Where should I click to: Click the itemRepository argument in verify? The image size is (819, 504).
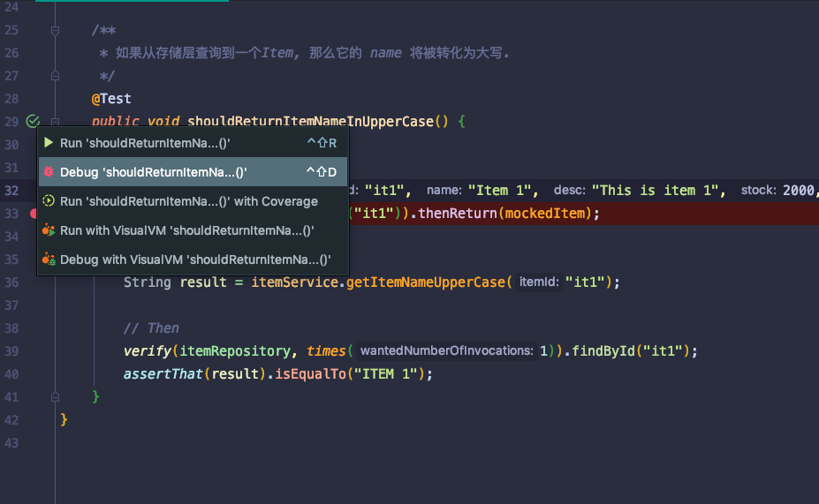(235, 351)
